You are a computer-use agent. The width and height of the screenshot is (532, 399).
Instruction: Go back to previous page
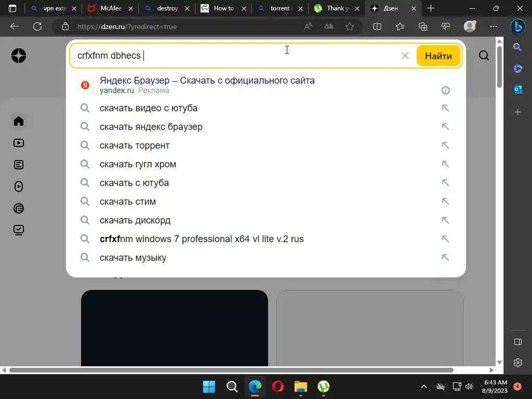(15, 26)
